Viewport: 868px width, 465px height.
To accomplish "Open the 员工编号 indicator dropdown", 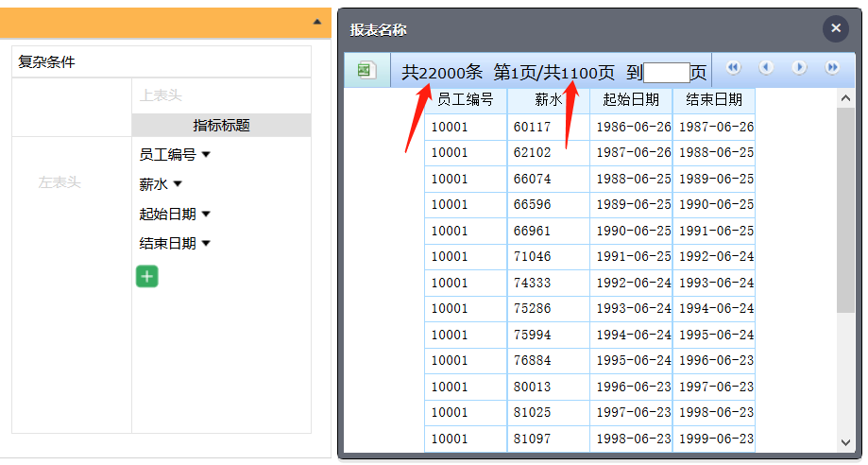I will coord(206,154).
